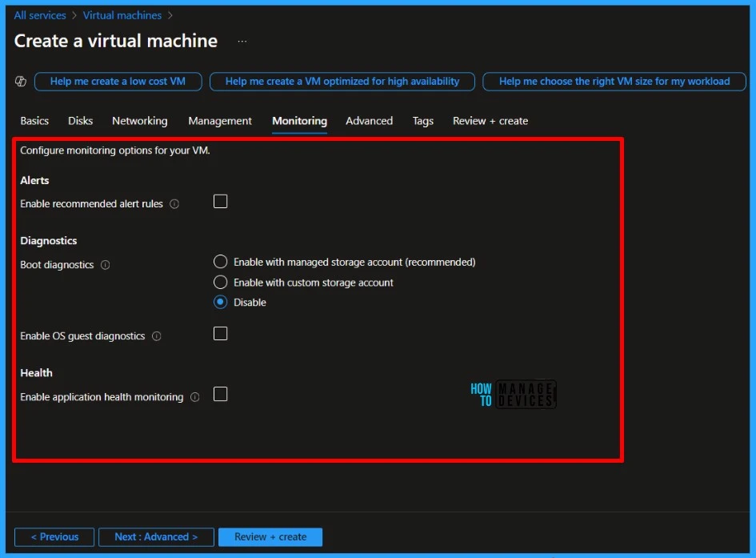This screenshot has width=756, height=558.
Task: Open the Tags tab
Action: [423, 121]
